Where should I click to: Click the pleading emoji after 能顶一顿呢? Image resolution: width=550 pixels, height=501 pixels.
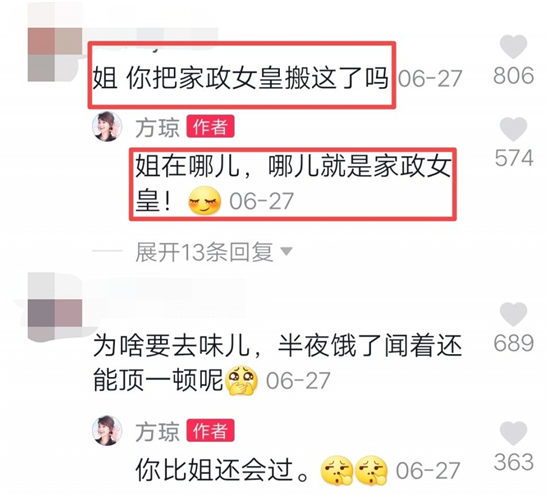pos(242,380)
